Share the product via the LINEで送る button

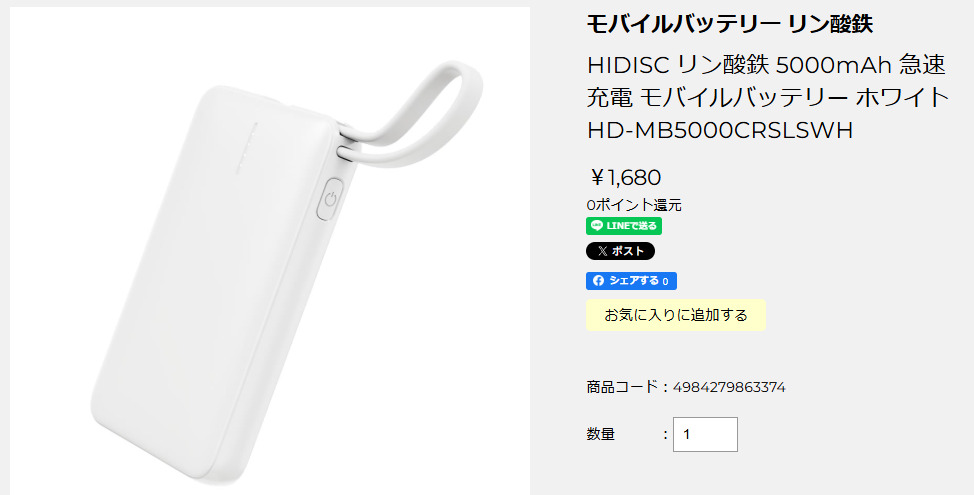tap(624, 226)
